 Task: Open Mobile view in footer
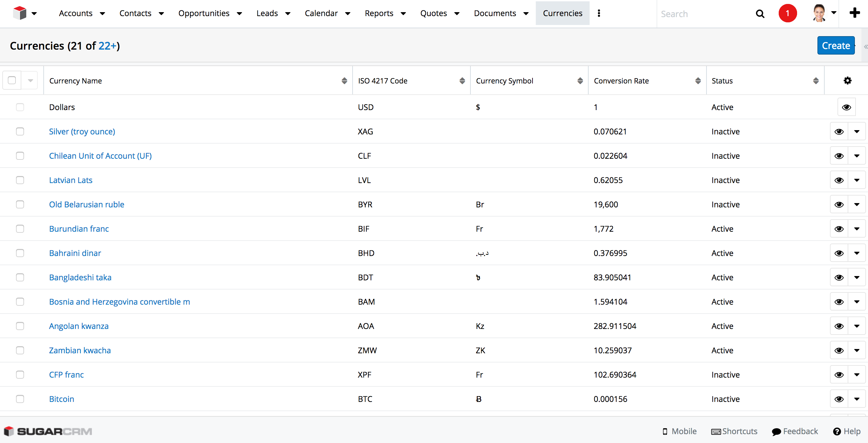click(679, 431)
